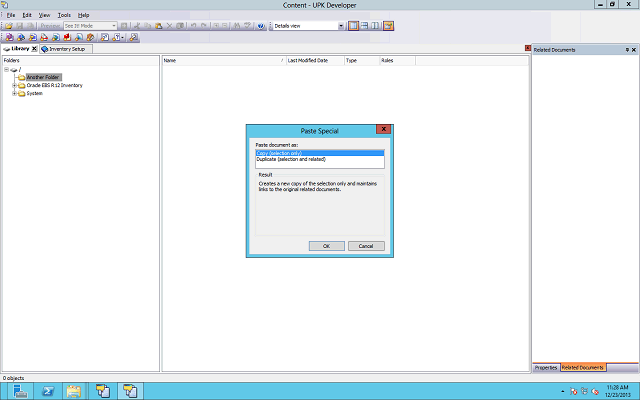The image size is (640, 400).
Task: Select Duplicate (selection and related) option
Action: tap(320, 159)
